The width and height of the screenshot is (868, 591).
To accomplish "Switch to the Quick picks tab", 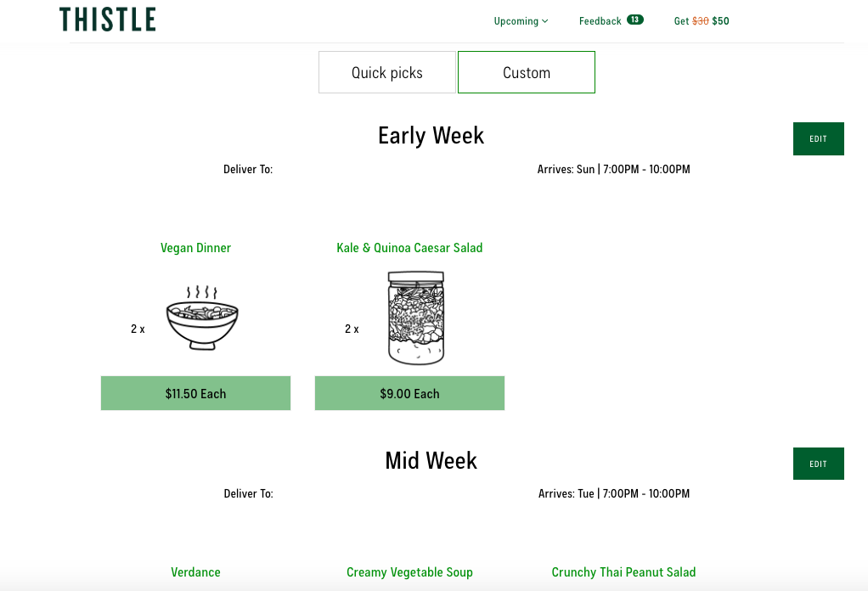I will (x=387, y=72).
